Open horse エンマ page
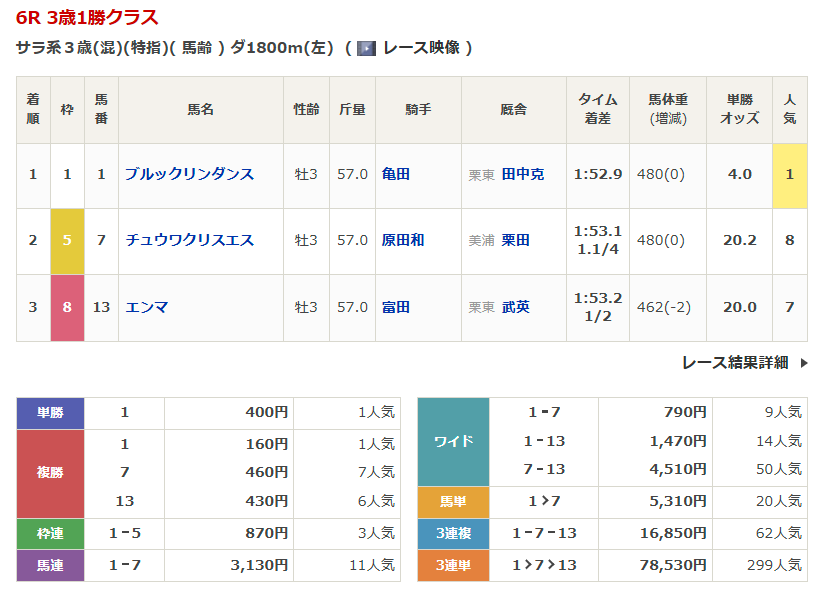The width and height of the screenshot is (822, 592). click(x=146, y=307)
